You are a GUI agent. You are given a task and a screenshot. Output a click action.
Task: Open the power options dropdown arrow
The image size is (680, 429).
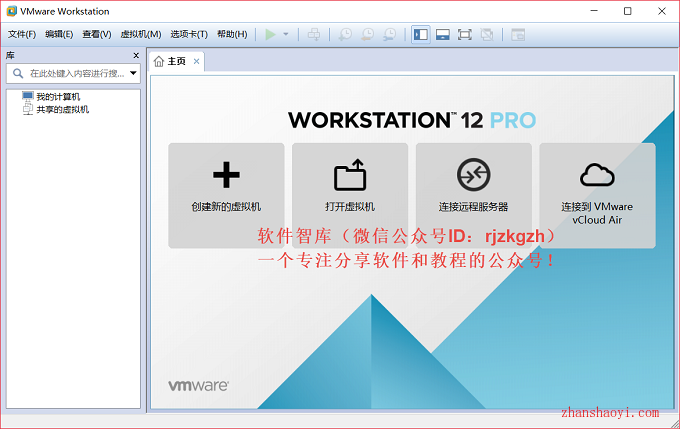coord(286,34)
